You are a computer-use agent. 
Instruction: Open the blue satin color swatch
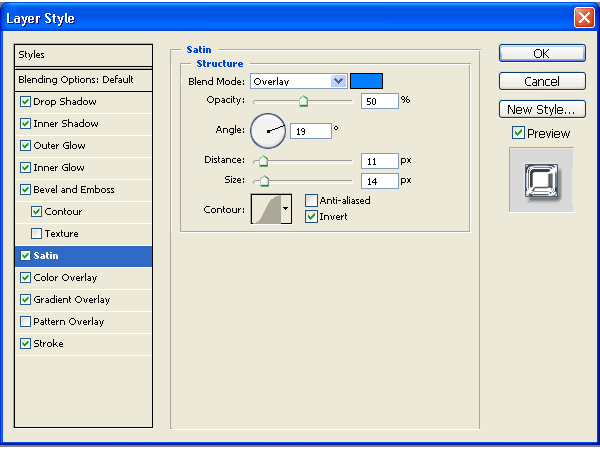[366, 81]
